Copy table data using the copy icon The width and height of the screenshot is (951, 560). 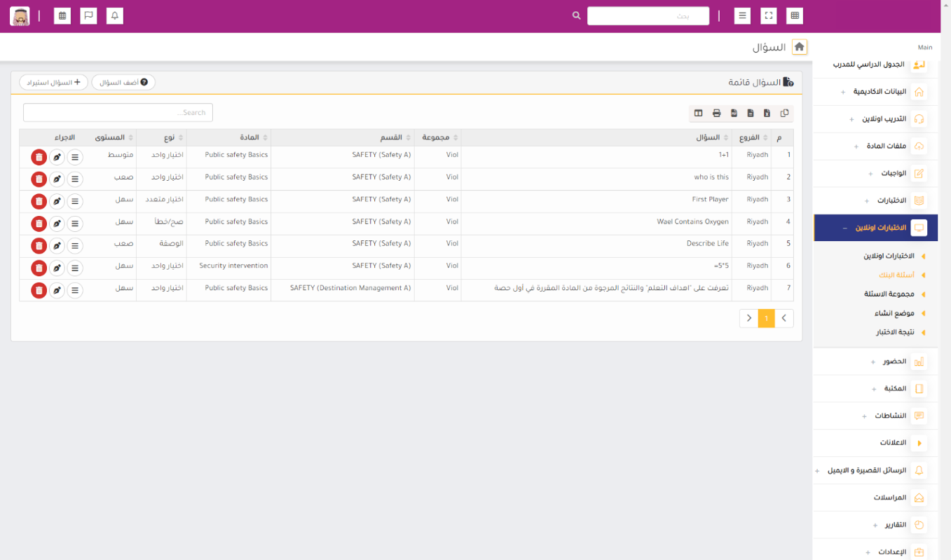pyautogui.click(x=784, y=113)
